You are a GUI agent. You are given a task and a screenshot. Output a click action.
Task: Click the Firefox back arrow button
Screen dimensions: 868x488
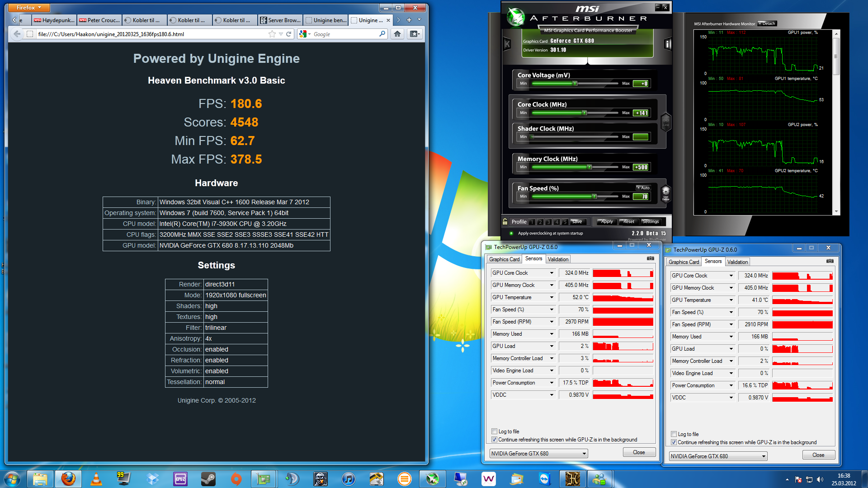click(x=17, y=34)
